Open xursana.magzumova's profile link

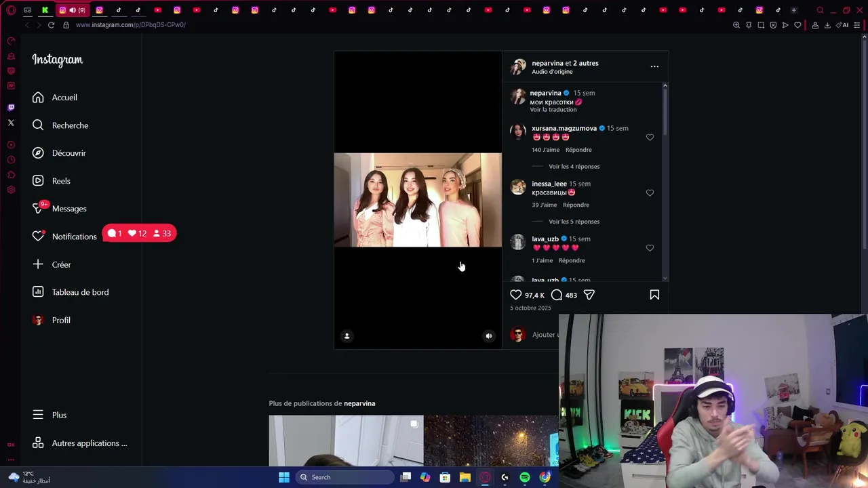point(564,128)
